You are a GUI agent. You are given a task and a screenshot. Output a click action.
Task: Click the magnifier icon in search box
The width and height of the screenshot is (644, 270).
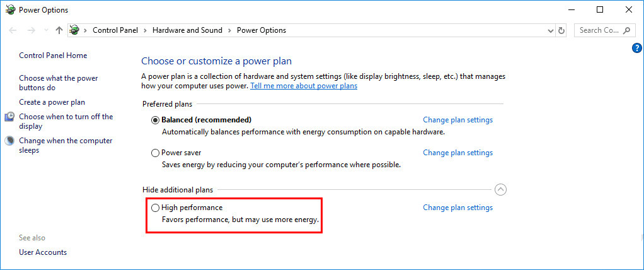tap(627, 30)
